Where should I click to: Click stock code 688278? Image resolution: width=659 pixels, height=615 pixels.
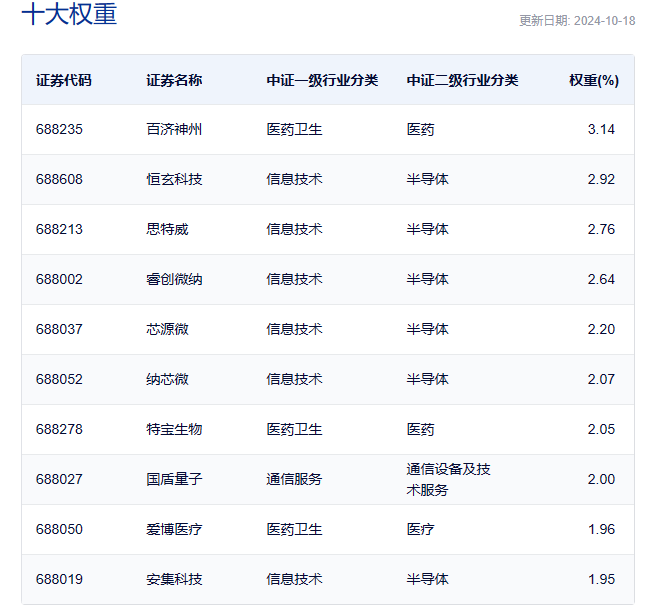(59, 429)
